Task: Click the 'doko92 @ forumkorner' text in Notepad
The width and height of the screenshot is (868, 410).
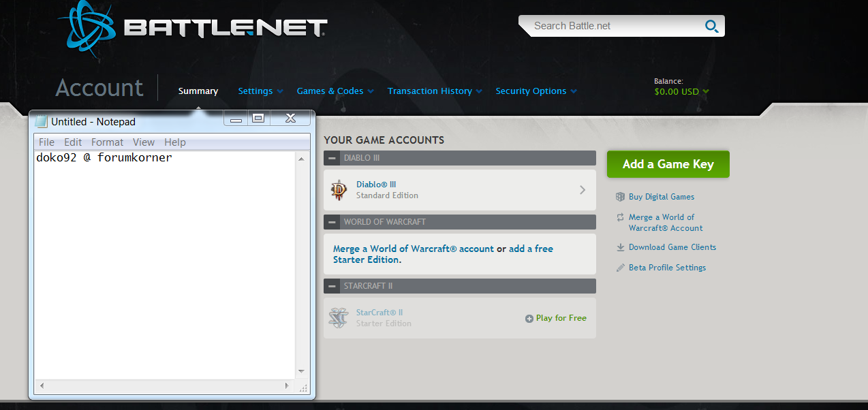Action: click(104, 157)
